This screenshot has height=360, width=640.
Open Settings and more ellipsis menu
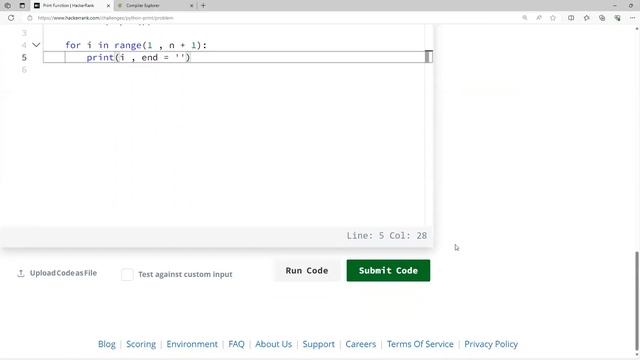click(632, 18)
